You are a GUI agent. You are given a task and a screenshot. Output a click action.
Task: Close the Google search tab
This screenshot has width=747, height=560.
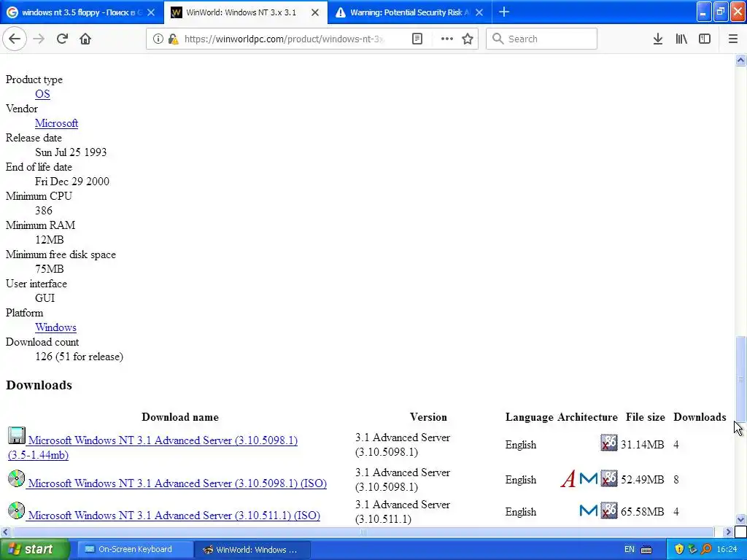tap(151, 12)
